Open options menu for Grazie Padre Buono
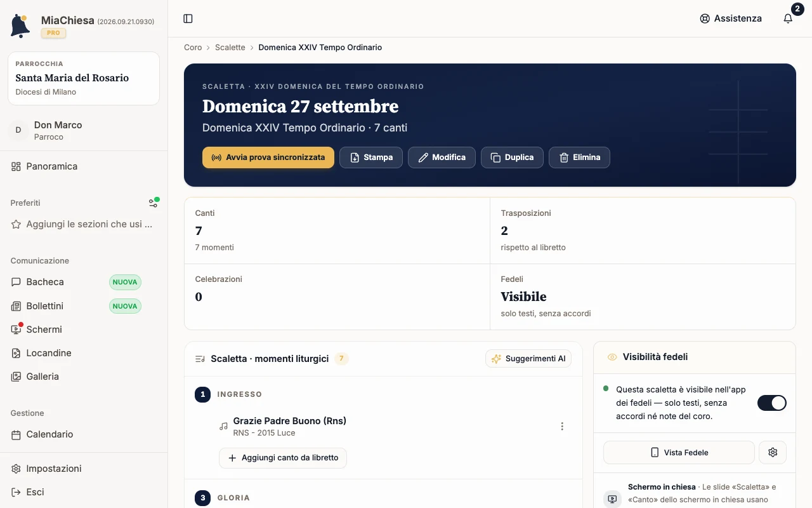The width and height of the screenshot is (812, 508). pyautogui.click(x=562, y=427)
